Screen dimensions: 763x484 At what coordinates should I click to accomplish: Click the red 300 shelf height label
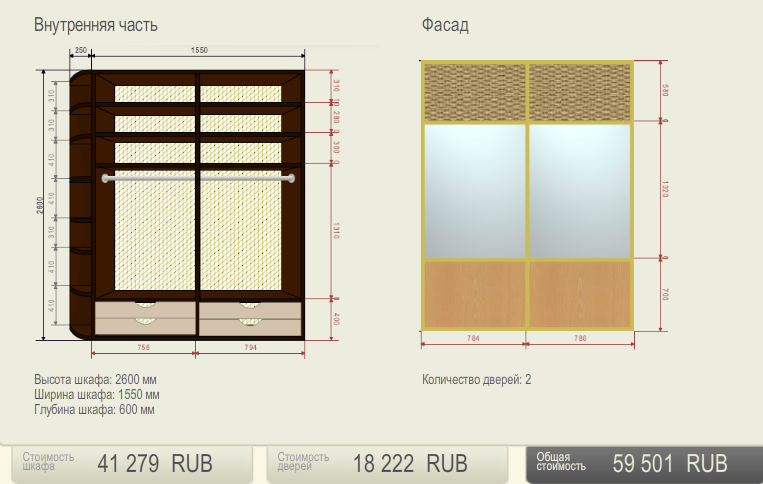[x=336, y=147]
